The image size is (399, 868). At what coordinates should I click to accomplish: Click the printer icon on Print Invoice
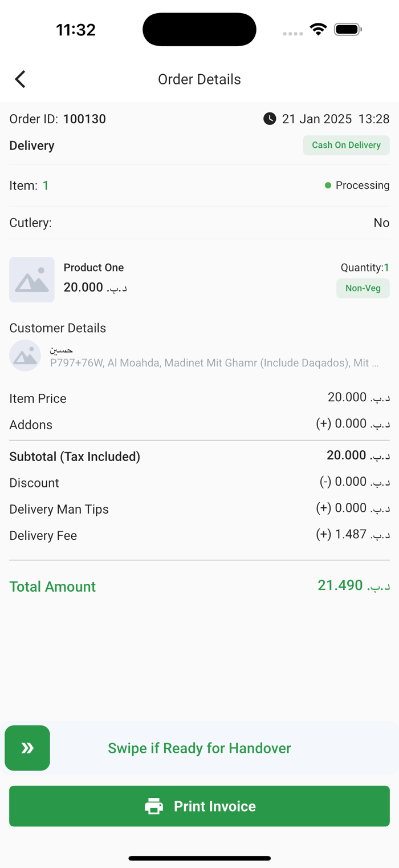(154, 806)
